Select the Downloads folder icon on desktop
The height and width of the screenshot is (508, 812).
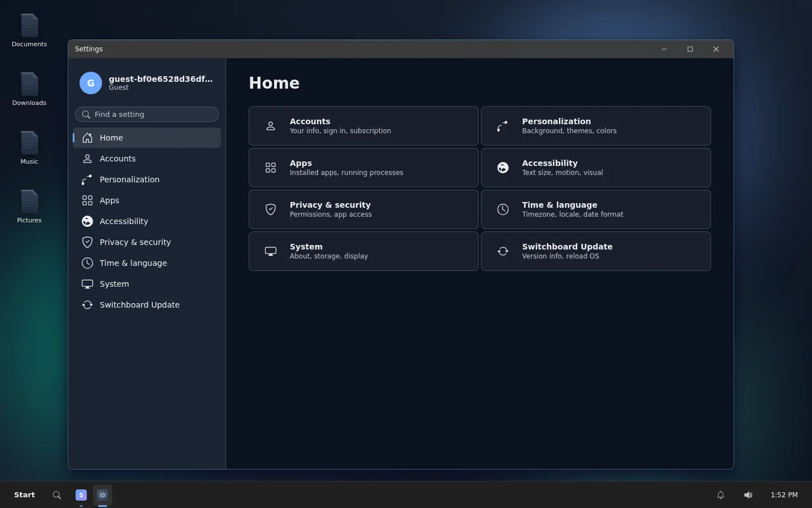click(x=29, y=84)
